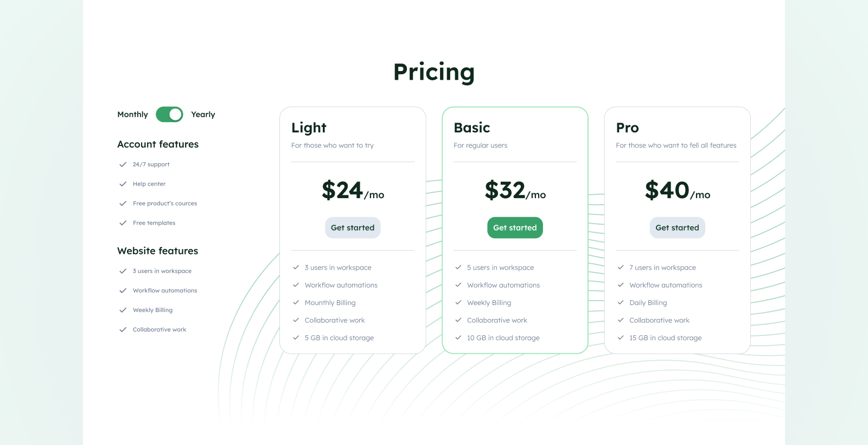The image size is (868, 445).
Task: Click Get started on the Light plan
Action: 353,227
